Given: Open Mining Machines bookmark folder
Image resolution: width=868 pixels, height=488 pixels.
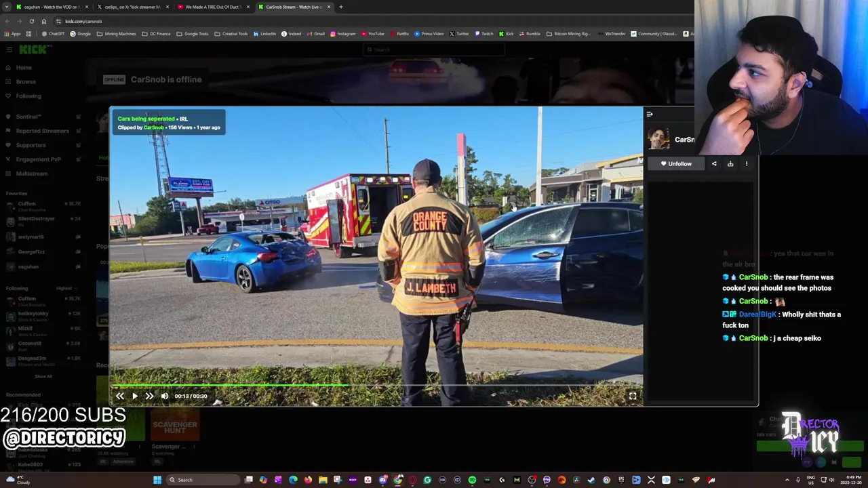Looking at the screenshot, I should (x=116, y=34).
